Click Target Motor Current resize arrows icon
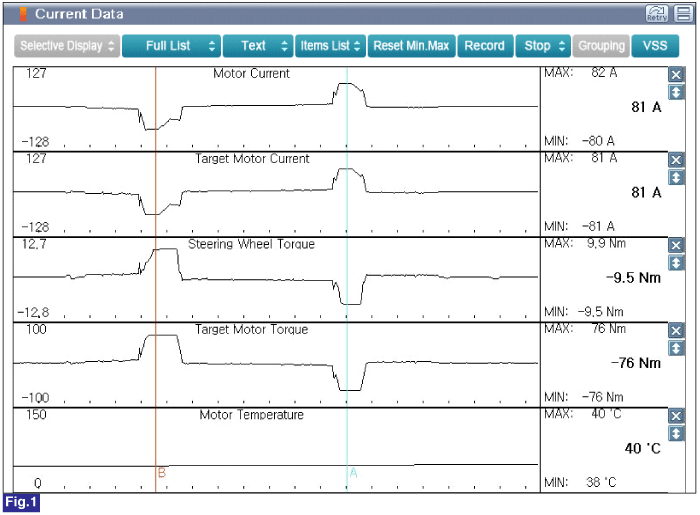Viewport: 700px width, 515px height. 676,178
